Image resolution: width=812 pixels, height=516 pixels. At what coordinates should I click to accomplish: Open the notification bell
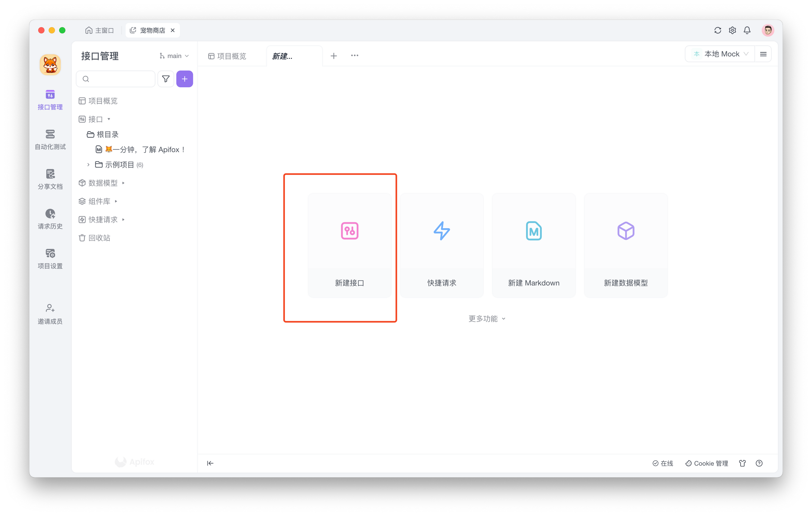747,30
